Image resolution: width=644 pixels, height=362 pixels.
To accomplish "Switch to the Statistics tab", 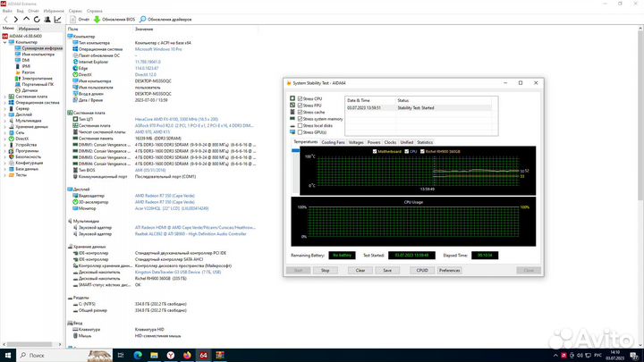I will (x=425, y=142).
